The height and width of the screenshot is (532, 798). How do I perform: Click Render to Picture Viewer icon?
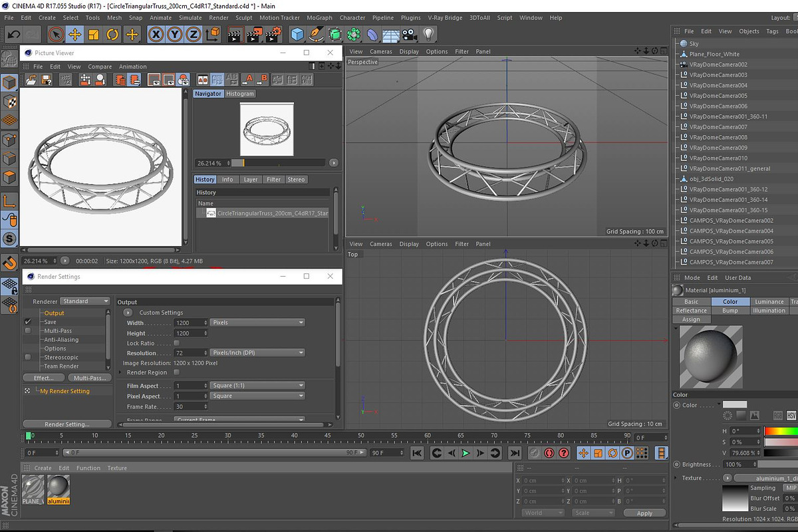click(x=253, y=34)
